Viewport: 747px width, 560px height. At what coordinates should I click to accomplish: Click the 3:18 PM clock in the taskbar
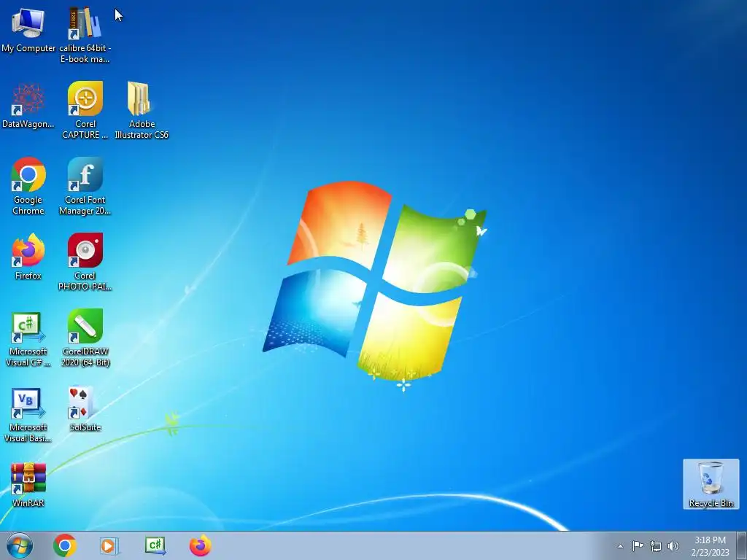[710, 545]
